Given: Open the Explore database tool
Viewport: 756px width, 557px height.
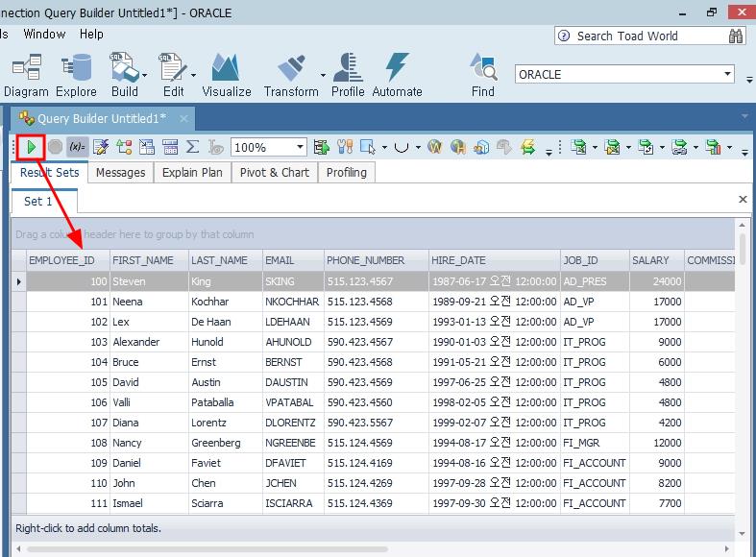Looking at the screenshot, I should tap(76, 75).
